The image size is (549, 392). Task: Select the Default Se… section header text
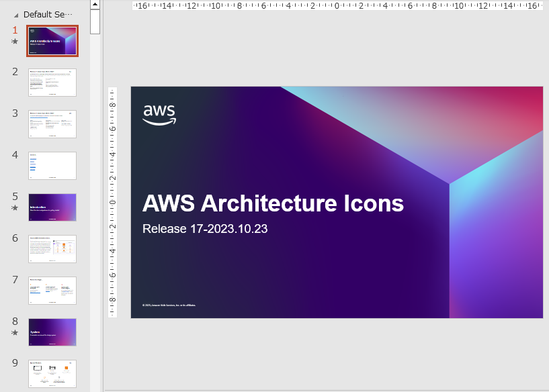click(x=48, y=14)
